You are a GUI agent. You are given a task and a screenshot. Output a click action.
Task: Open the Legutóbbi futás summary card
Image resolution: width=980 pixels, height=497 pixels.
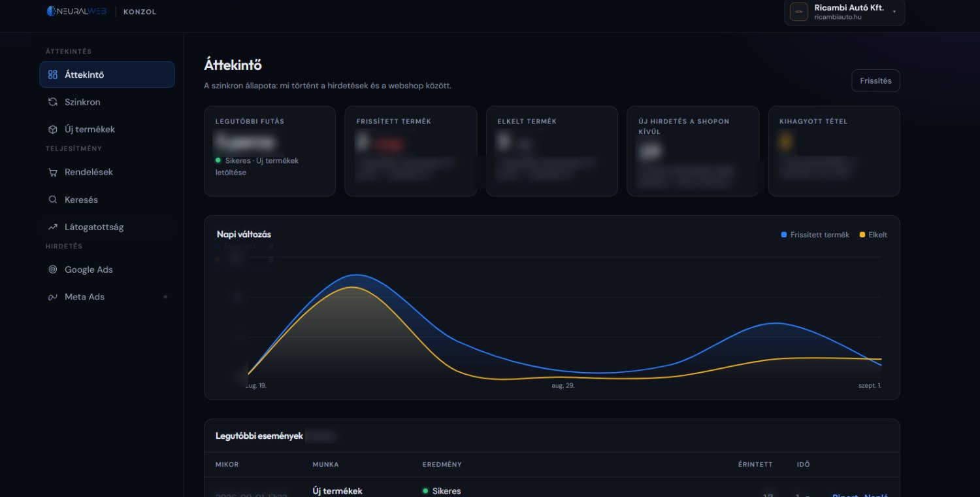point(270,151)
